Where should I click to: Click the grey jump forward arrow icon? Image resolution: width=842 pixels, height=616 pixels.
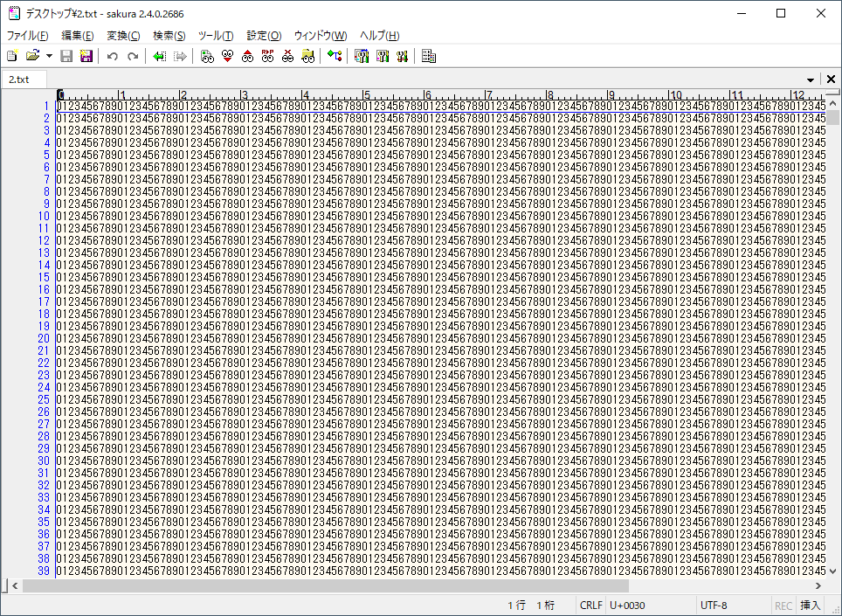[x=180, y=56]
